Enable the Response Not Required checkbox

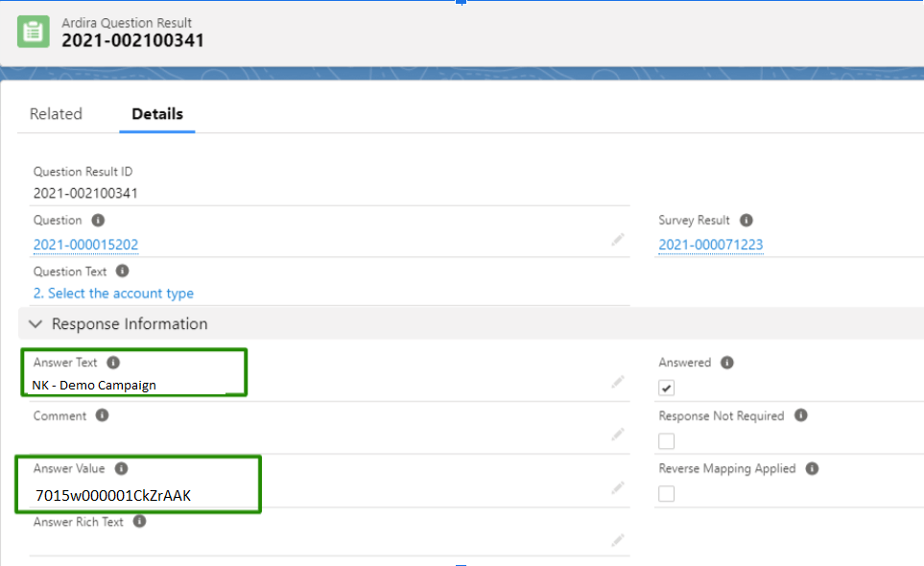(665, 440)
